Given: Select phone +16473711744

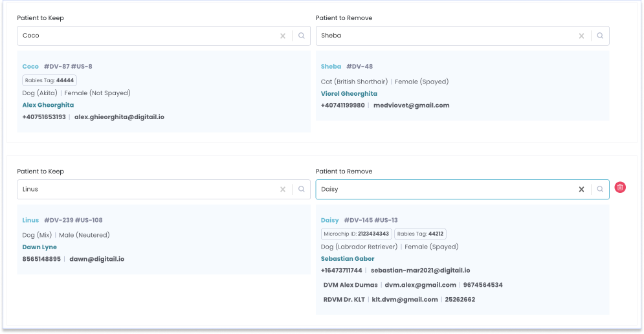Looking at the screenshot, I should pyautogui.click(x=341, y=271).
